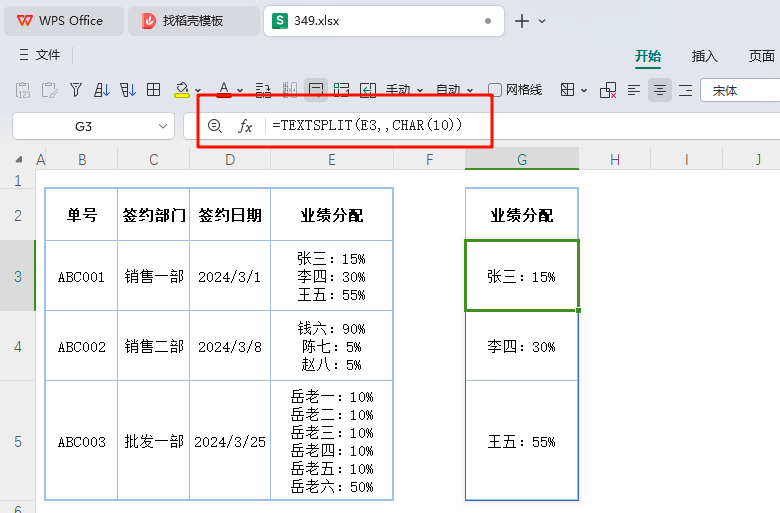Apply the red font color A

point(224,90)
